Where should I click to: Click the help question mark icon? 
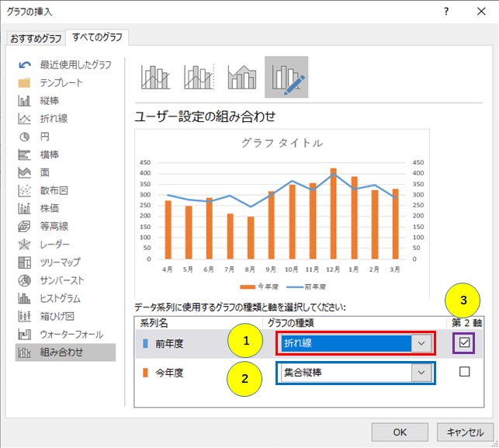[x=446, y=12]
